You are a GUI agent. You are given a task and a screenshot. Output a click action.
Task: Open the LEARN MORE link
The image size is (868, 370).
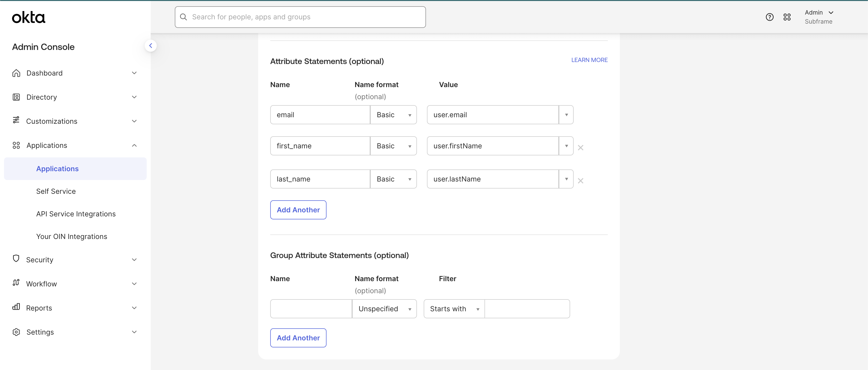[x=589, y=60]
